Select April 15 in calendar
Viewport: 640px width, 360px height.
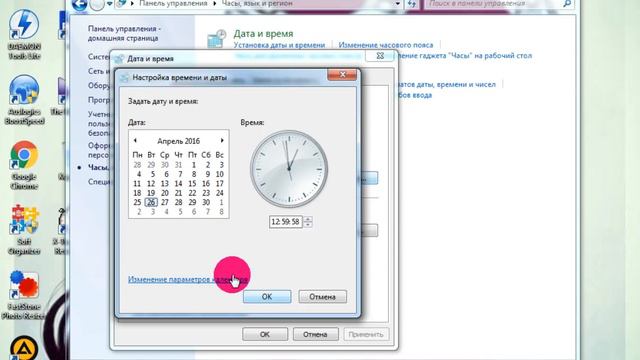(192, 184)
